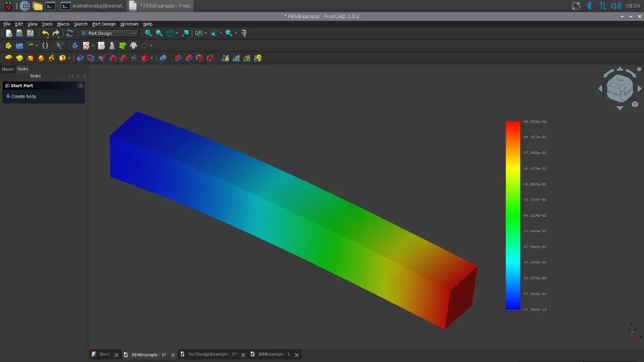This screenshot has width=644, height=362.
Task: Click the Bluetooth icon in system tray
Action: 589,6
